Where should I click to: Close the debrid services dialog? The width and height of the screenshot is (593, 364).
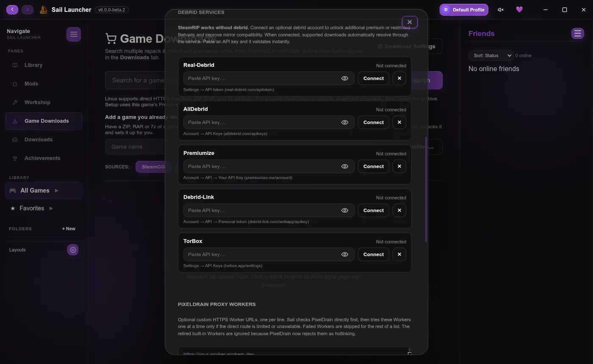pyautogui.click(x=409, y=22)
